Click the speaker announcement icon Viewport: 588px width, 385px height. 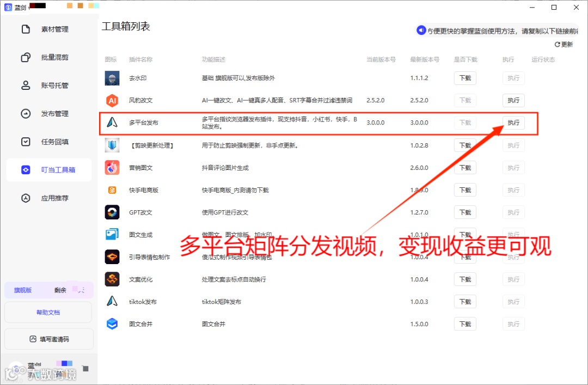[421, 30]
